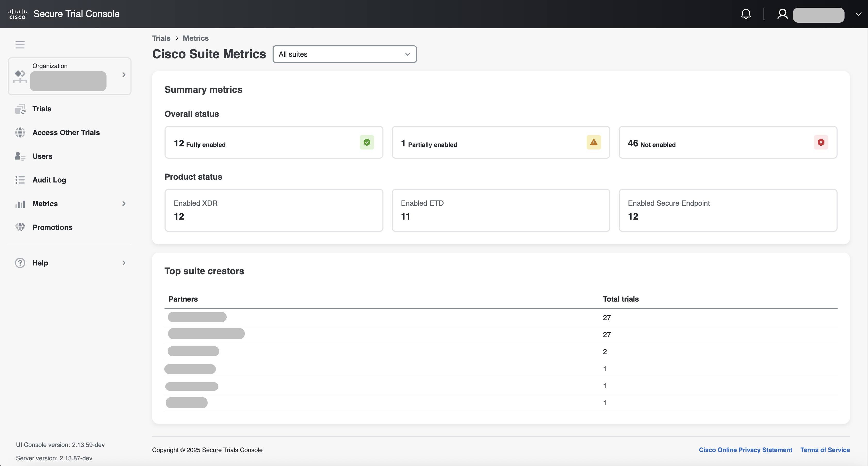Click the copyright footer text
This screenshot has width=868, height=466.
tap(207, 450)
